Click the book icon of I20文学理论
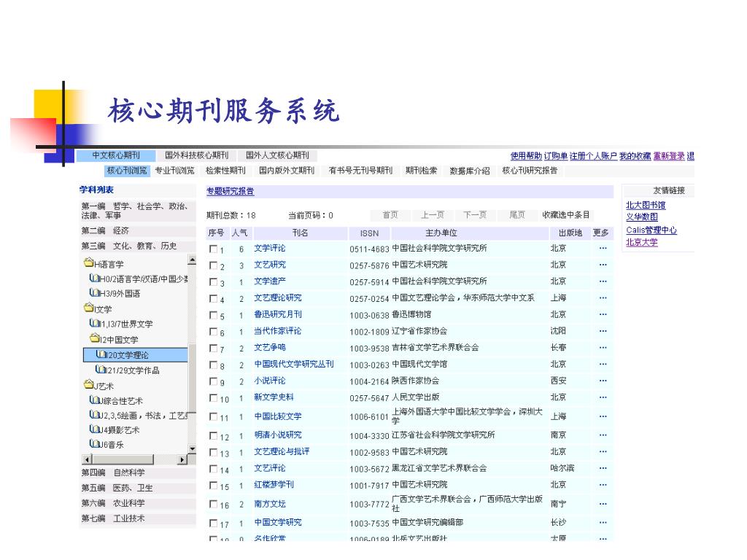 tap(101, 354)
